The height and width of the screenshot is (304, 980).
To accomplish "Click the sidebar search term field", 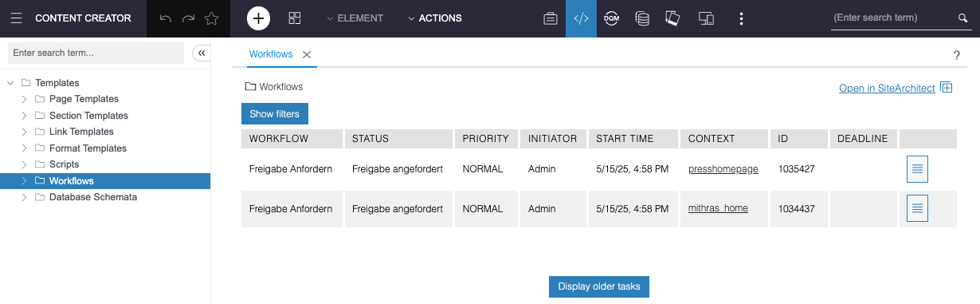I will pyautogui.click(x=96, y=53).
